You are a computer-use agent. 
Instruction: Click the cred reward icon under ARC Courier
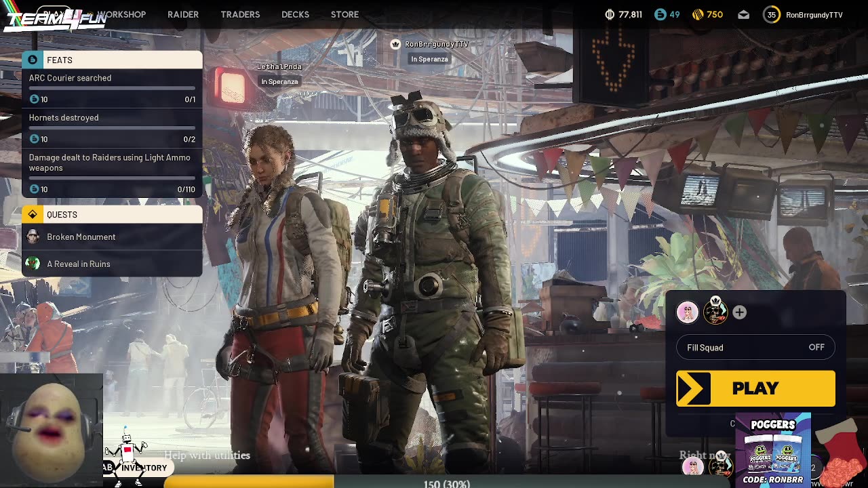tap(35, 99)
